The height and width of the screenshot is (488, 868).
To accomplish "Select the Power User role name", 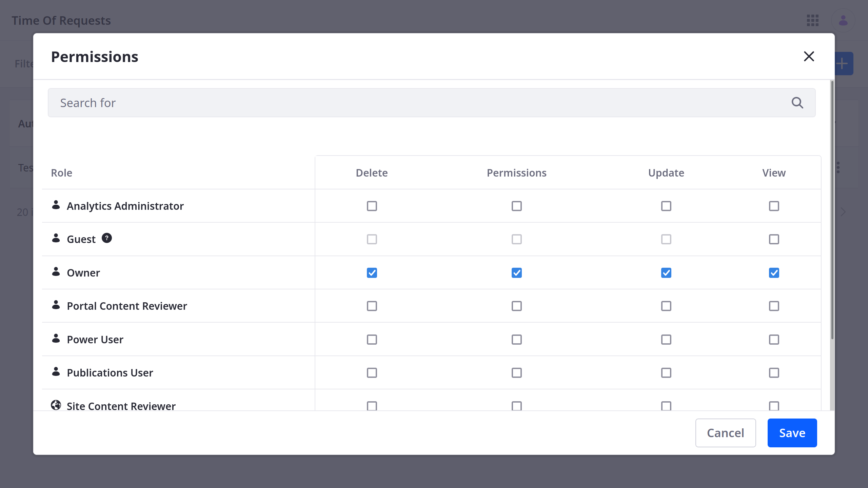I will point(95,340).
